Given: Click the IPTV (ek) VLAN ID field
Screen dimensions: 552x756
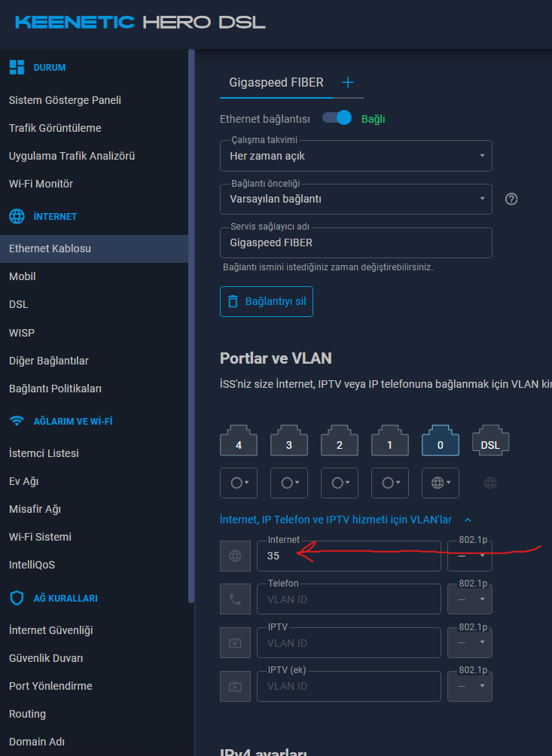Looking at the screenshot, I should click(x=349, y=686).
